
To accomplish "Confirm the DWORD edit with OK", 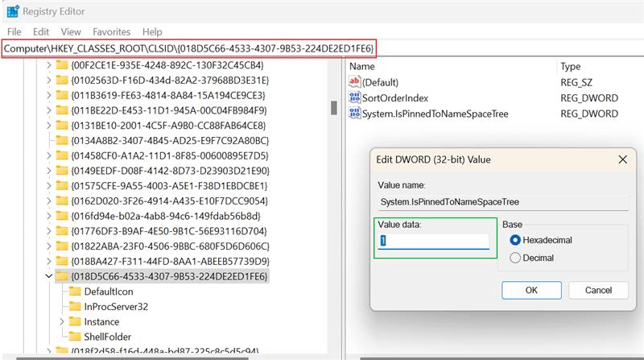I will pyautogui.click(x=531, y=290).
